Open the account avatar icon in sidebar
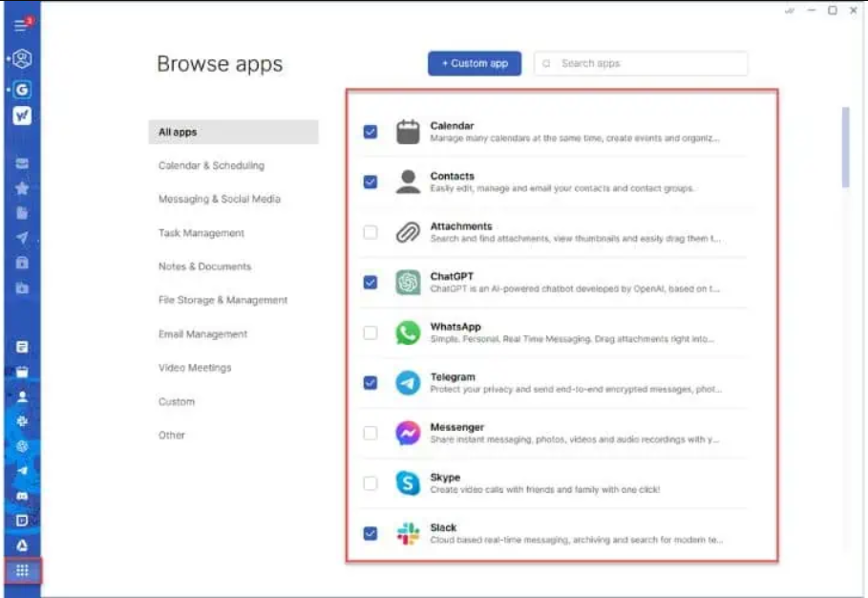This screenshot has width=868, height=598. [x=22, y=58]
